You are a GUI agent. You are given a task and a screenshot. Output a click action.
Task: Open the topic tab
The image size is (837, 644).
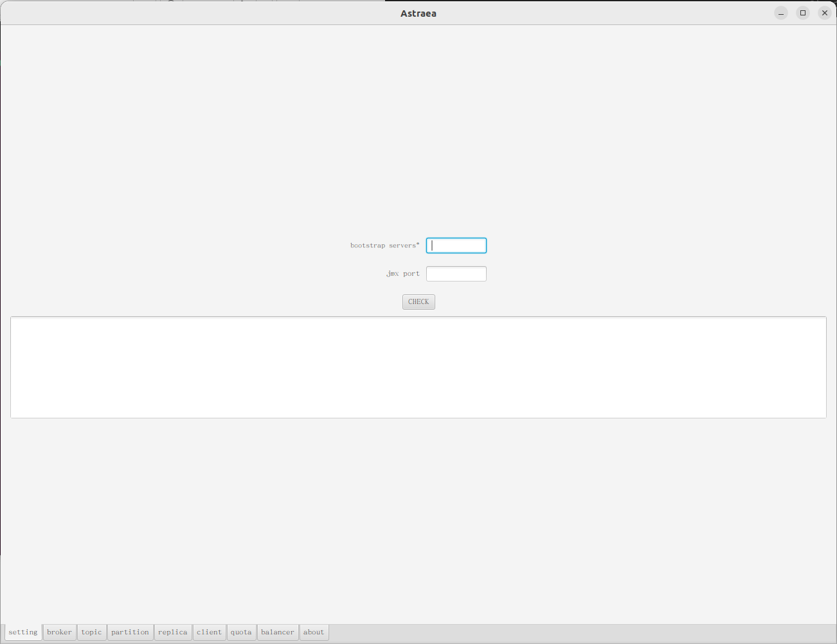click(x=91, y=632)
